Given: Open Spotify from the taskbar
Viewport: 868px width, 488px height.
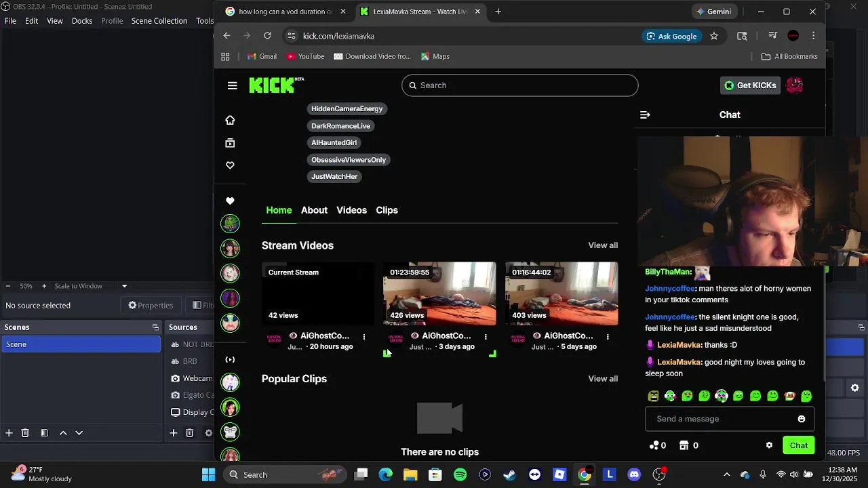Looking at the screenshot, I should pyautogui.click(x=460, y=474).
